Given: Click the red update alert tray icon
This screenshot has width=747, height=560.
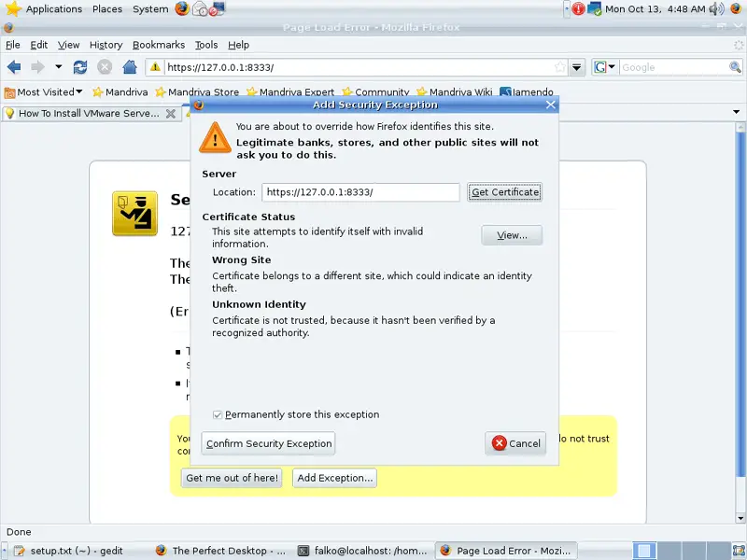Looking at the screenshot, I should 578,9.
